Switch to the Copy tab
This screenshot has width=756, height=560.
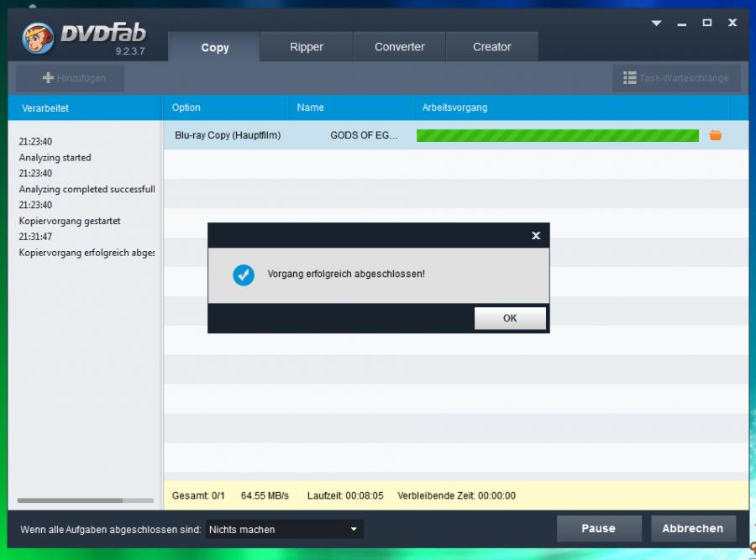click(214, 47)
